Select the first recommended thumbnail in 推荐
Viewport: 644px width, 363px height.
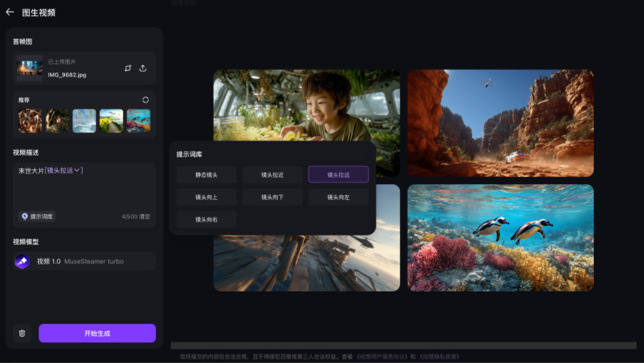pos(30,121)
